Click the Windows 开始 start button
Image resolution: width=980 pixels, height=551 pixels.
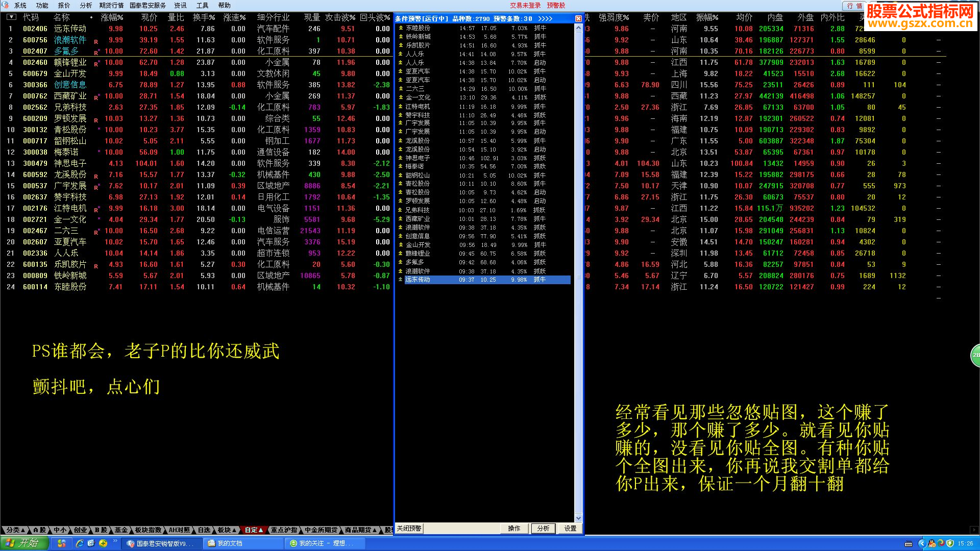(24, 543)
